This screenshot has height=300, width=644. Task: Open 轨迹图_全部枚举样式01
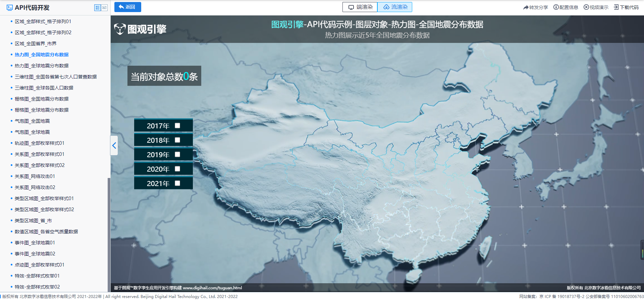tap(40, 143)
